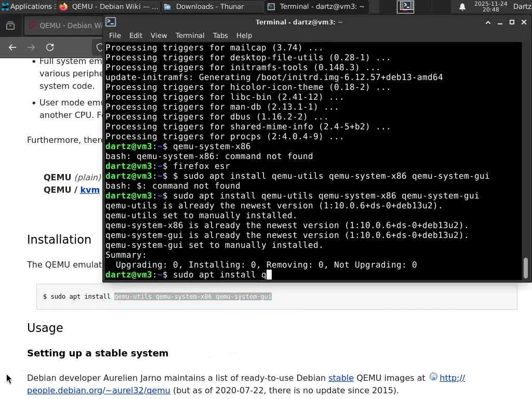Click the 'Summary:' line in terminal output
The image size is (532, 399).
[126, 255]
